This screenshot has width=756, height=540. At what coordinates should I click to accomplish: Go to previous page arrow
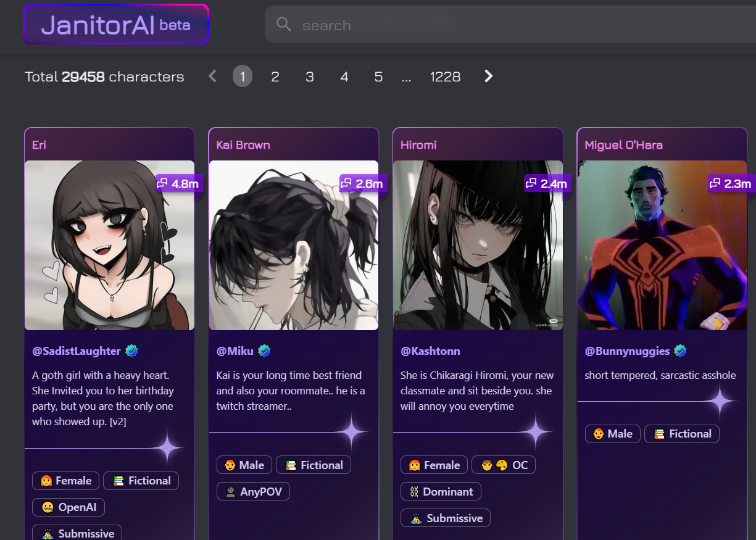213,76
